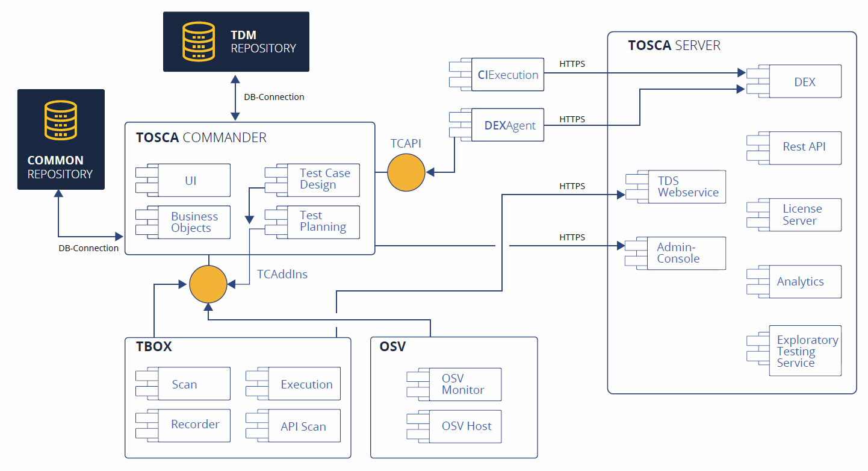Select the TOSCA SERVER title

pos(674,45)
